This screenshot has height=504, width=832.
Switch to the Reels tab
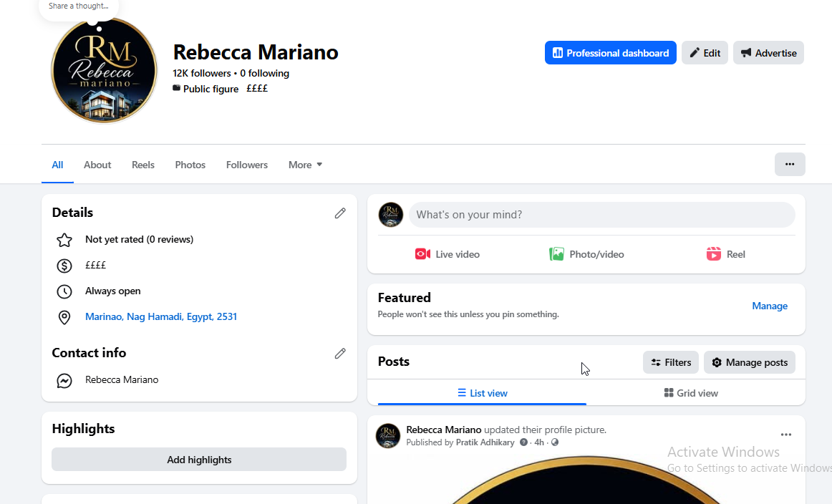(142, 165)
